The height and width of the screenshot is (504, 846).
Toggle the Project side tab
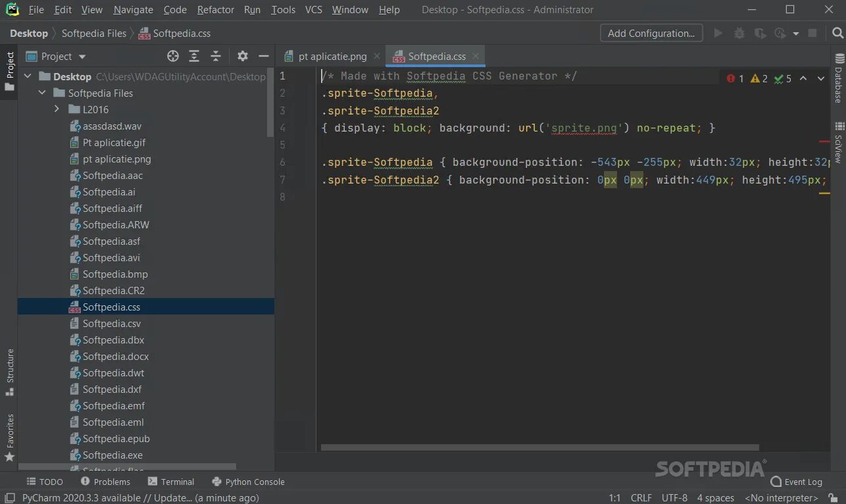(x=10, y=72)
